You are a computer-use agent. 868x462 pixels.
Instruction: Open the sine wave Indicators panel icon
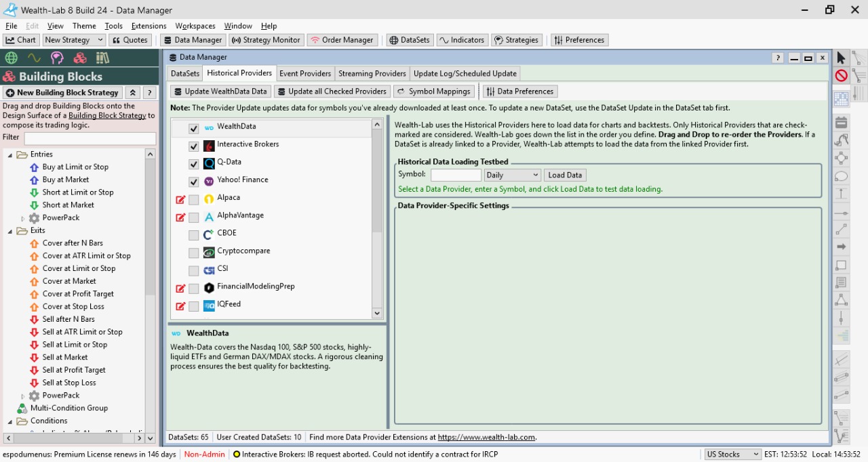point(34,58)
